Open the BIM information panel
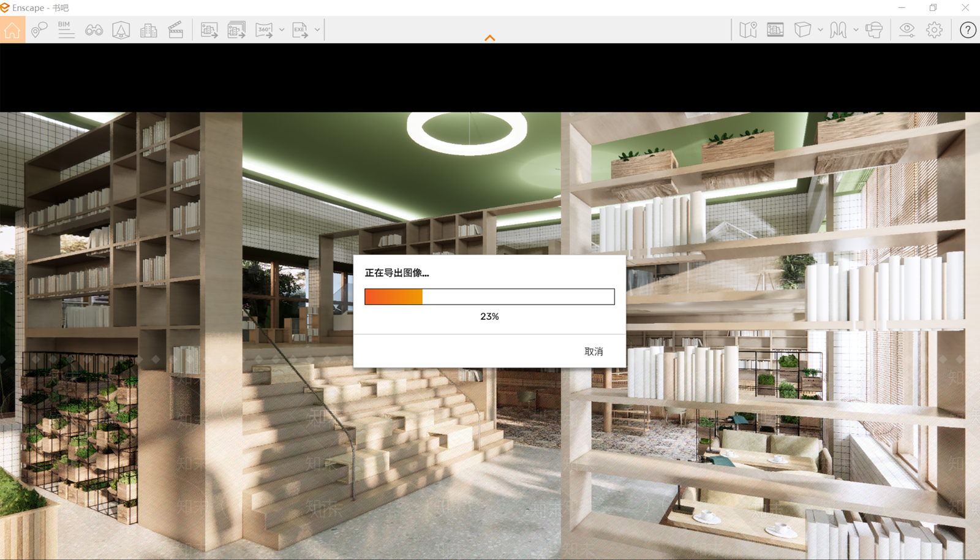The width and height of the screenshot is (980, 560). tap(66, 30)
